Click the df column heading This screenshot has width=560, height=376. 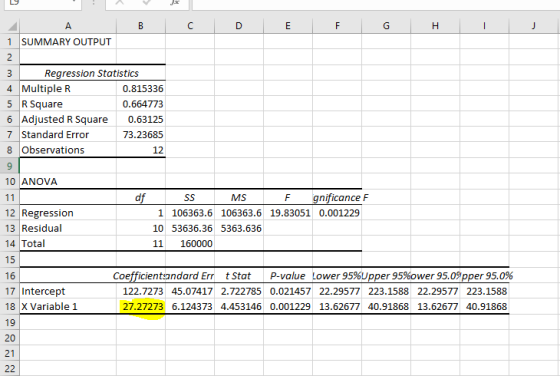(141, 197)
